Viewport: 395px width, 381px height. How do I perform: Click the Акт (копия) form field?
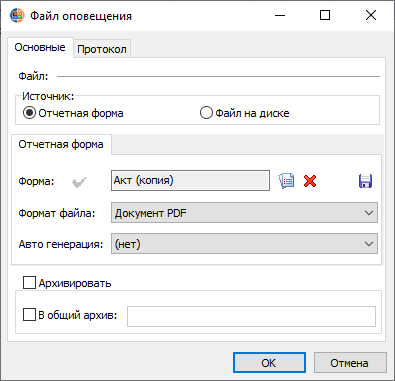click(190, 181)
